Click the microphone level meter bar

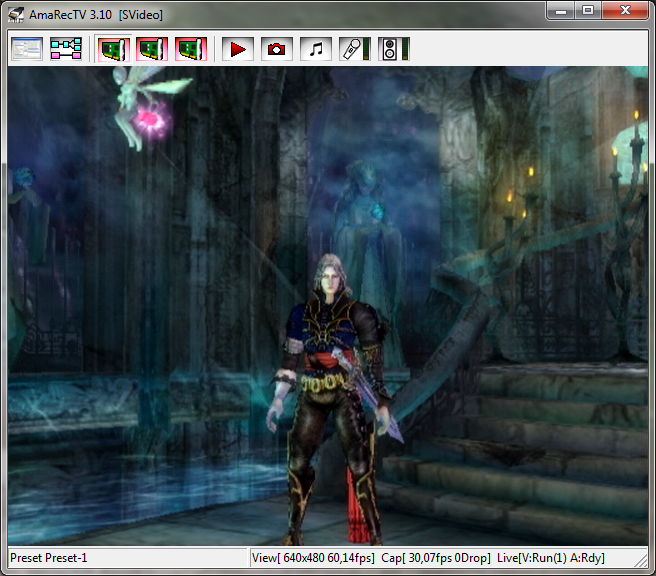366,48
